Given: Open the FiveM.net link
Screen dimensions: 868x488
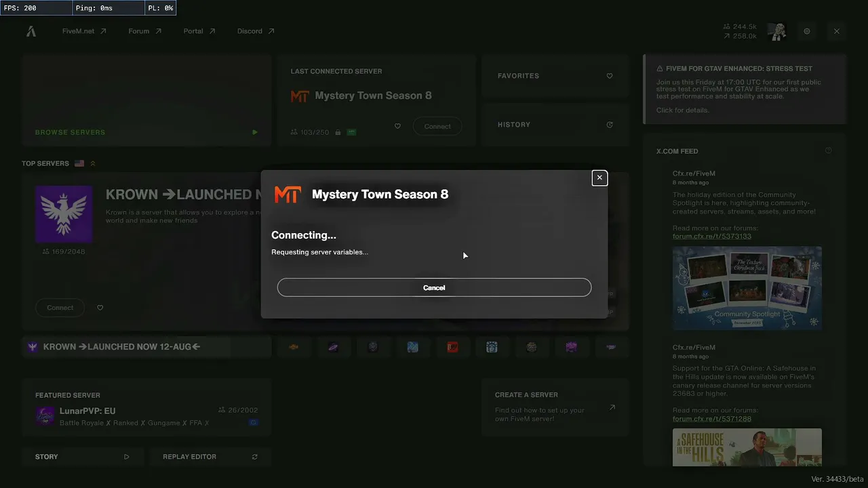Looking at the screenshot, I should [x=84, y=31].
